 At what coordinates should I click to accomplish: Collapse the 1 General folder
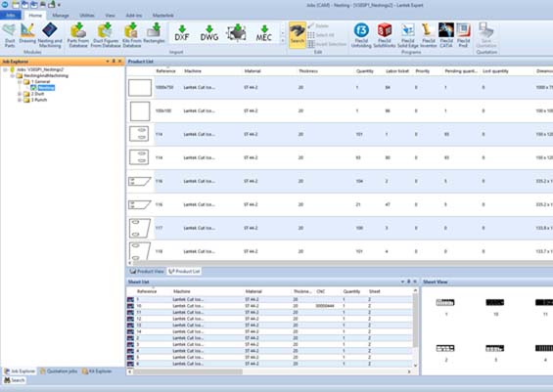[x=20, y=82]
